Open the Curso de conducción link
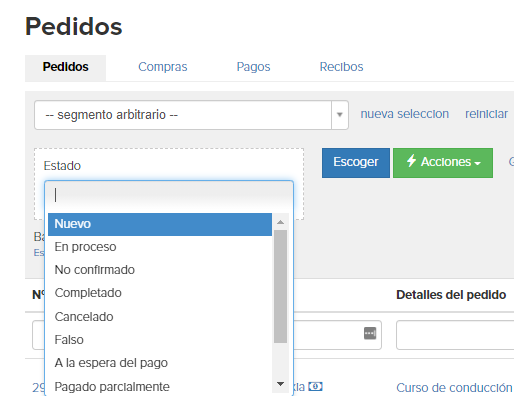Screen dimensions: 514x396 pyautogui.click(x=454, y=388)
